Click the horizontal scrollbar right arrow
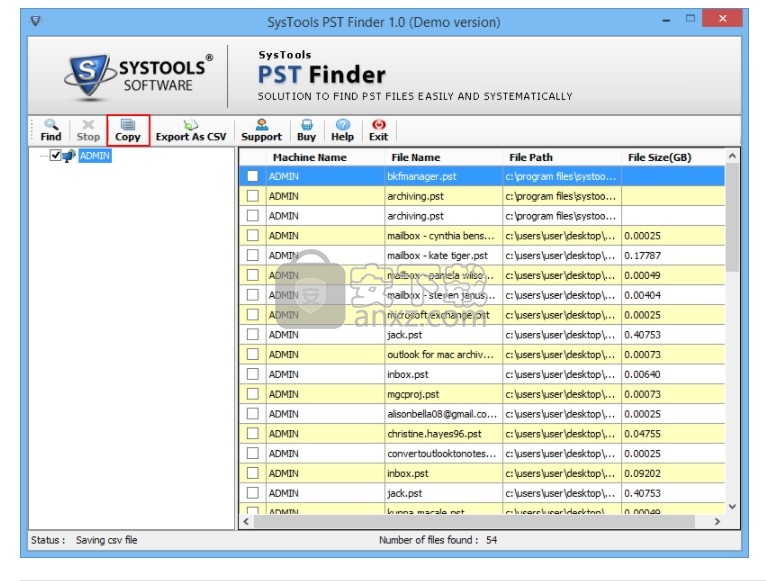Screen dimensions: 766x581 (x=717, y=521)
